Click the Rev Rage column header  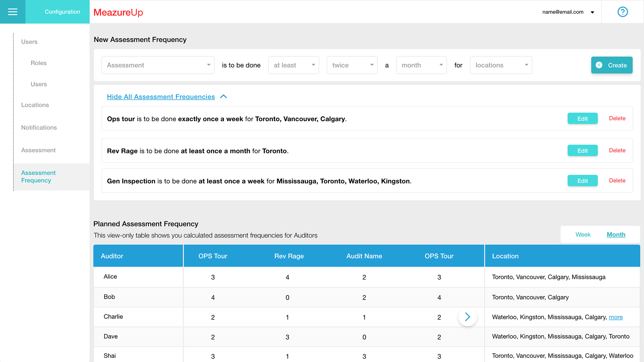coord(289,256)
